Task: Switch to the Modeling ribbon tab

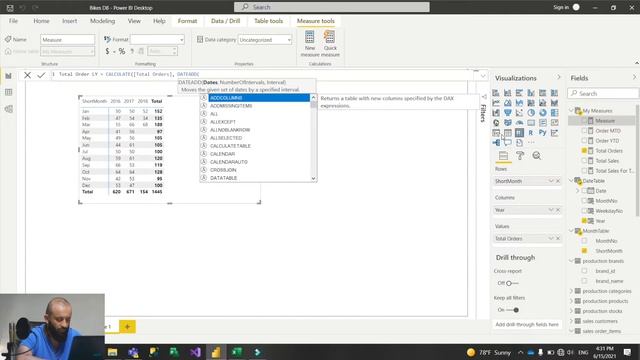Action: pyautogui.click(x=102, y=21)
